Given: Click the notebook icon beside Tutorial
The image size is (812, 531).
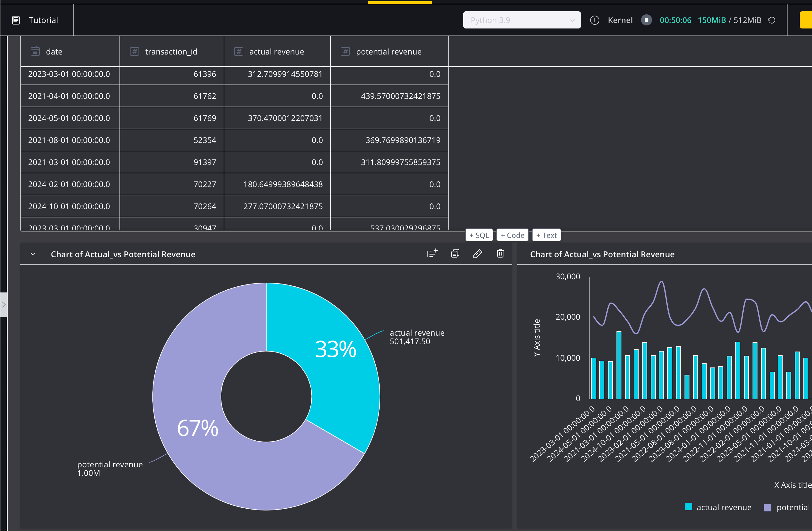Looking at the screenshot, I should [16, 20].
